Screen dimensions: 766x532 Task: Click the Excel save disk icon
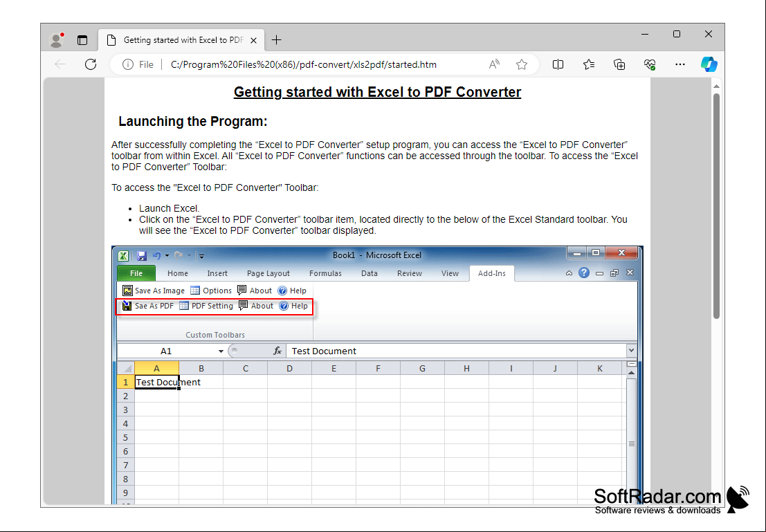coord(142,255)
